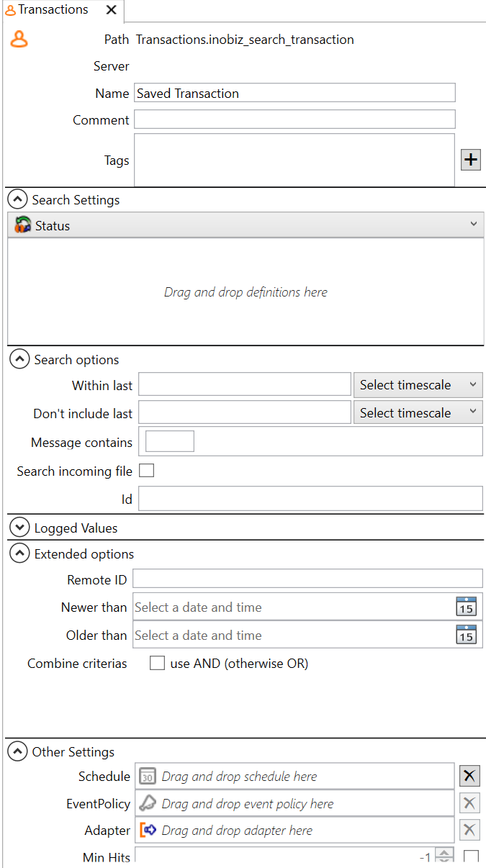This screenshot has height=868, width=486.
Task: Click the orange transaction icon beside Path
Action: 19,40
